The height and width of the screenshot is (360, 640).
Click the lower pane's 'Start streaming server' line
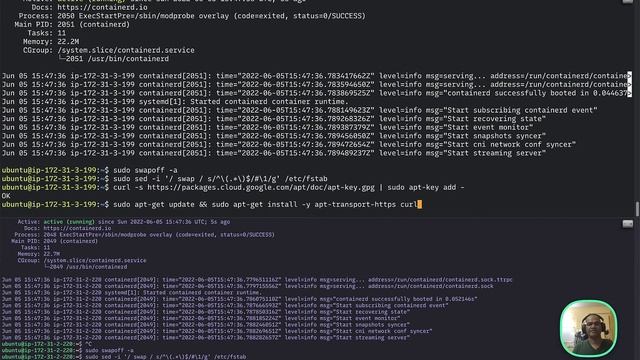click(x=206, y=338)
